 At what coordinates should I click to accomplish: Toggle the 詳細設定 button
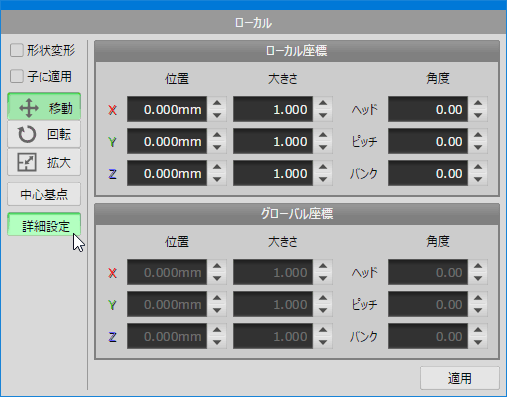44,224
